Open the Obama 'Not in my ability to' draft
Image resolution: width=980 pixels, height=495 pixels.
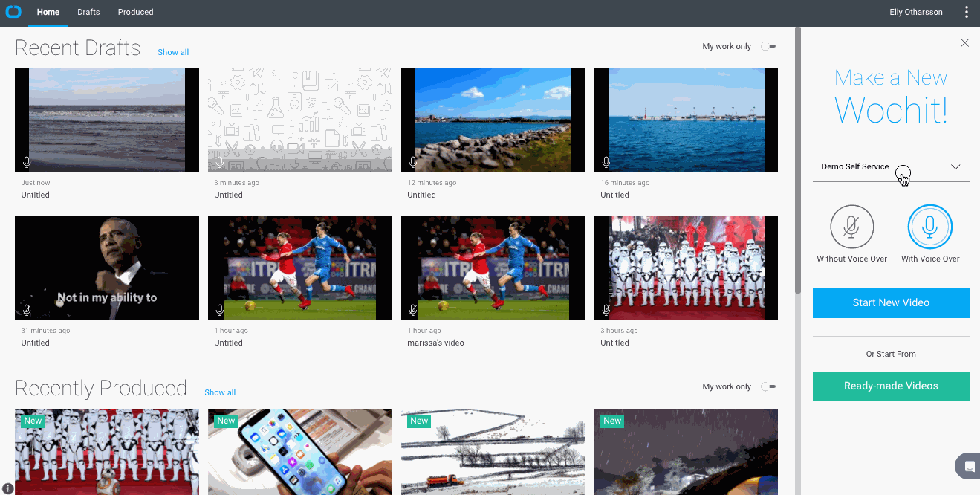tap(107, 268)
